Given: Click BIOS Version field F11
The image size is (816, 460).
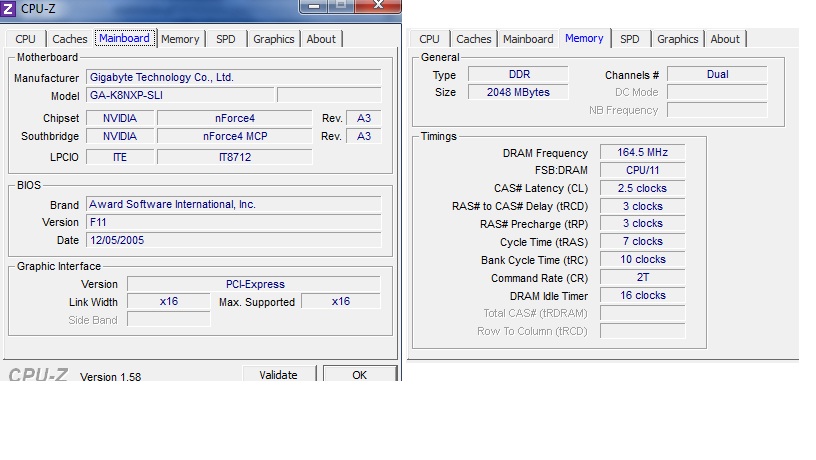Looking at the screenshot, I should [233, 222].
